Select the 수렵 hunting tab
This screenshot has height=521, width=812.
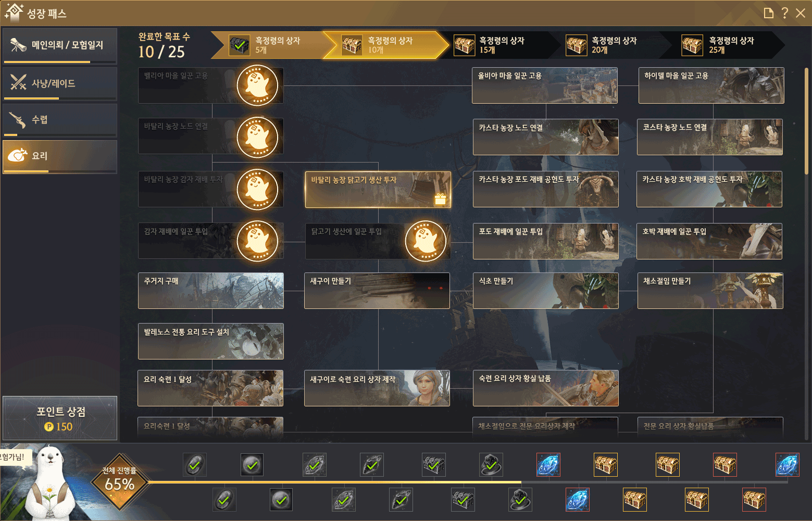(60, 120)
